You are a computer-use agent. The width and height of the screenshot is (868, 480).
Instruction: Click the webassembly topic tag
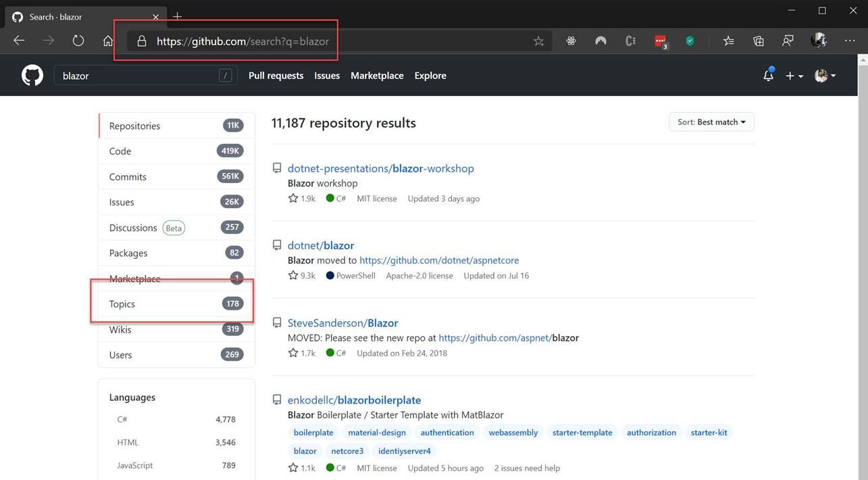[513, 433]
